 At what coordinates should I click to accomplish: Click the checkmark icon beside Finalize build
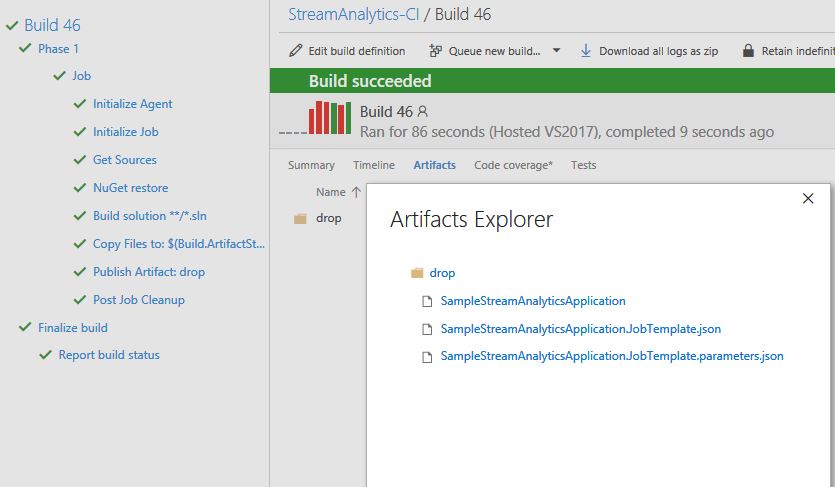pos(25,327)
